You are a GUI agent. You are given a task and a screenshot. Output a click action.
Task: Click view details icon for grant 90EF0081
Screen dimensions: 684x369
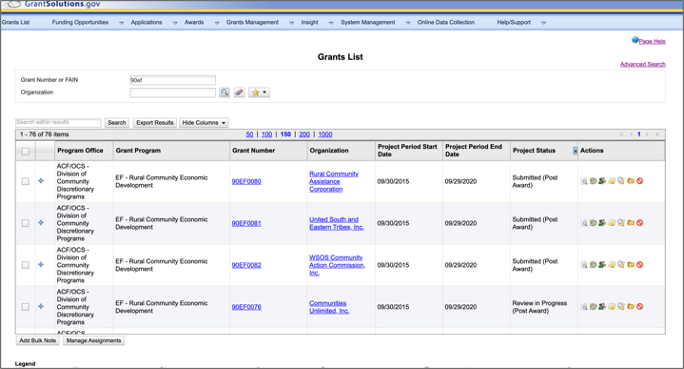tap(584, 223)
